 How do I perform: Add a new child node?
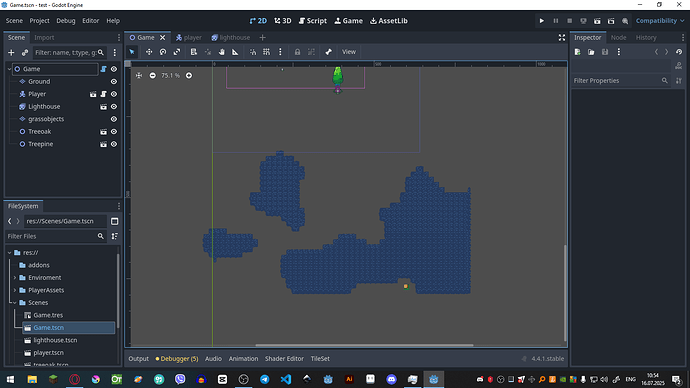[x=11, y=53]
